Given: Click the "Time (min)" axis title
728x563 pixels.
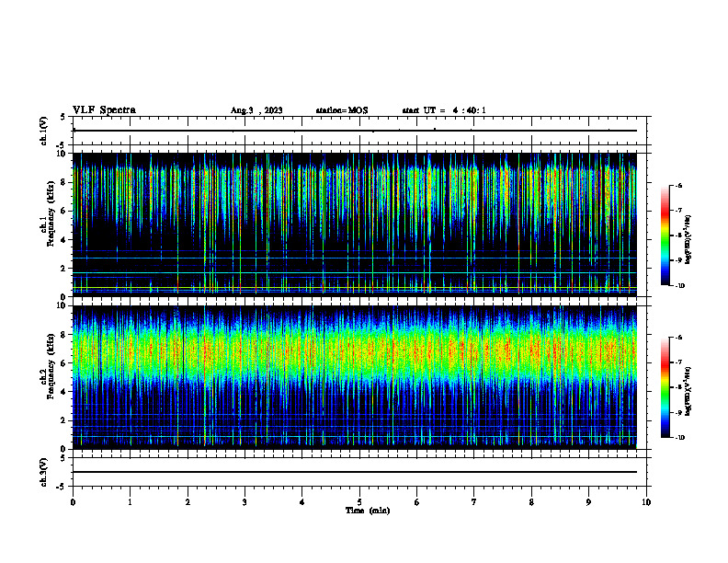Looking at the screenshot, I should 368,511.
